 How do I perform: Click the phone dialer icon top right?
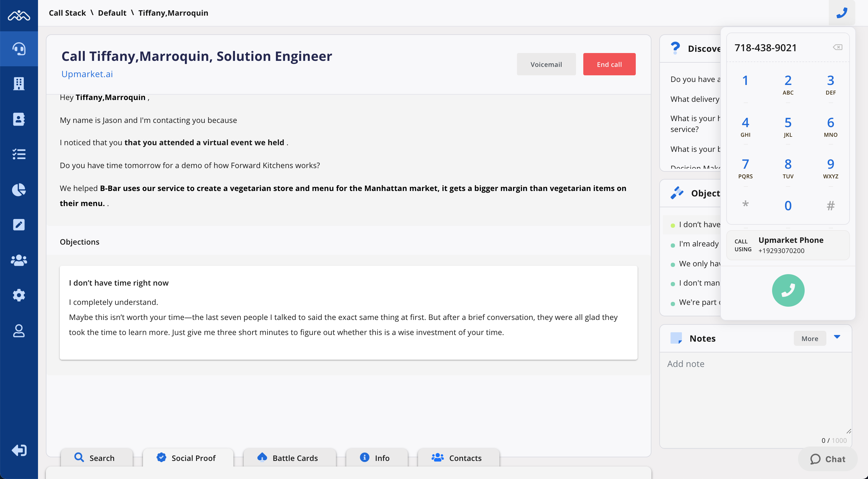[x=841, y=13]
